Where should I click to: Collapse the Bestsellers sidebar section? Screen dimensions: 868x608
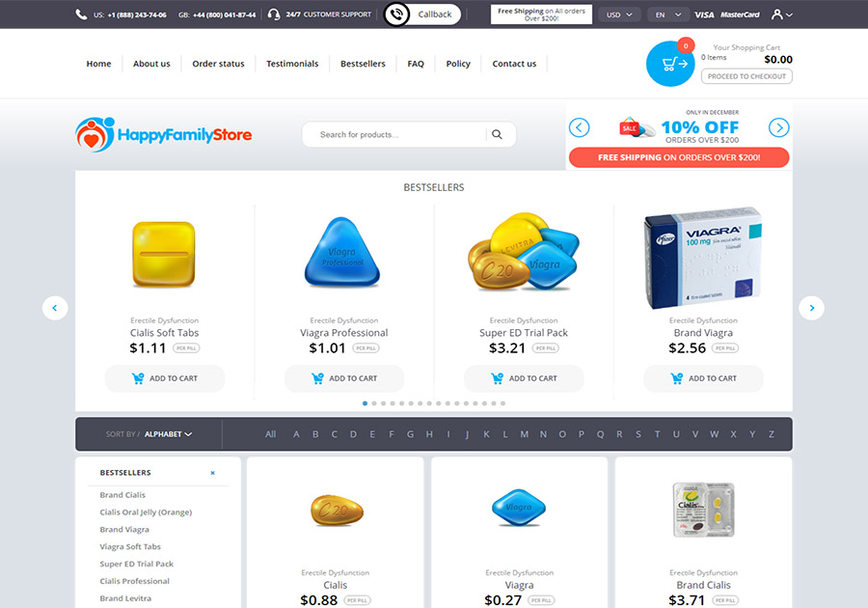[212, 473]
